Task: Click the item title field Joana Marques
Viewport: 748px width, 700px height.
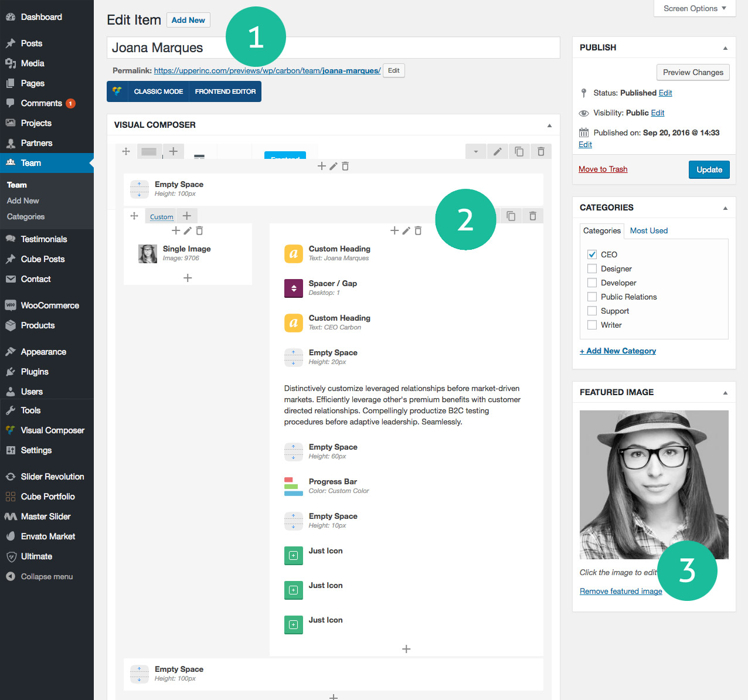Action: 333,48
